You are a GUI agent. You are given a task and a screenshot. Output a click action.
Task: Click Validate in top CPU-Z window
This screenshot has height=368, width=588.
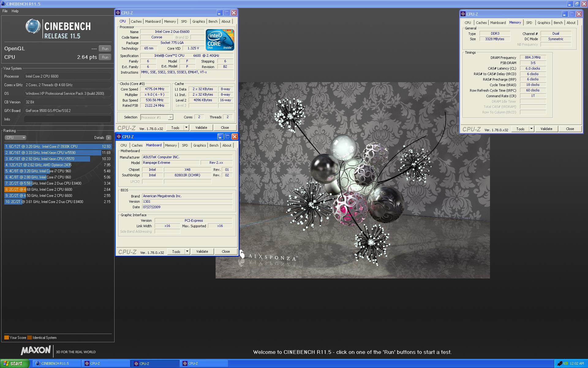click(x=201, y=128)
